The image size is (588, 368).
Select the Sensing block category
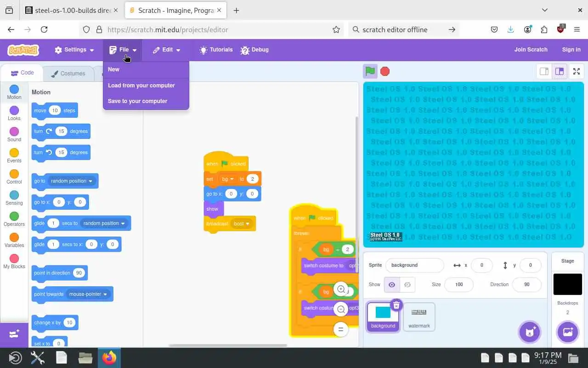[14, 198]
